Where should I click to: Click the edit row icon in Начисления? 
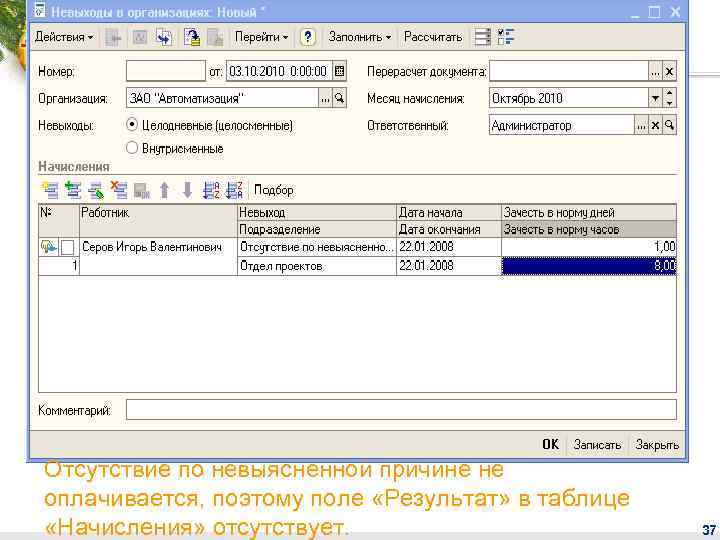[96, 190]
